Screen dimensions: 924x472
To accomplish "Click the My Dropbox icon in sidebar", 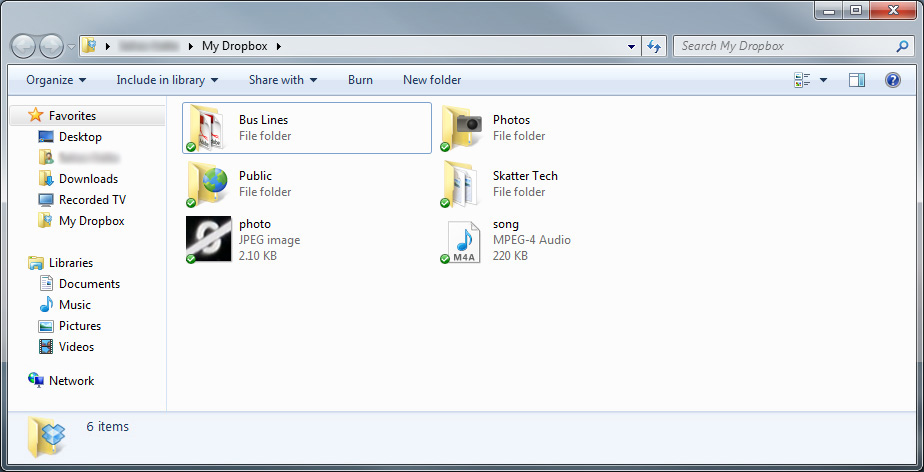I will (x=46, y=221).
